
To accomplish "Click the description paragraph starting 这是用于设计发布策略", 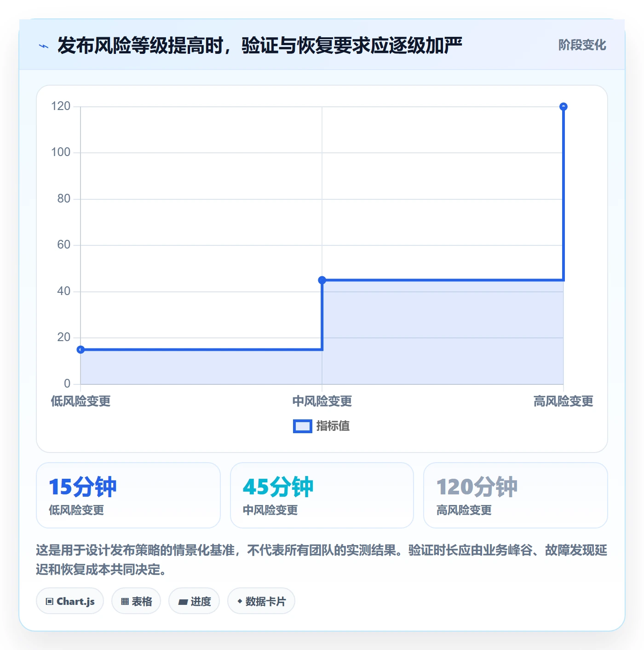I will coord(322,559).
